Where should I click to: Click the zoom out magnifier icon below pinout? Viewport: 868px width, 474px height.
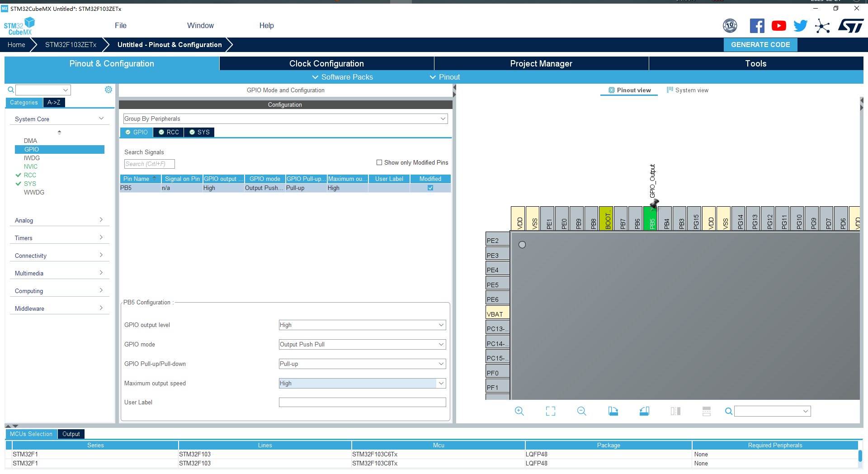point(582,411)
